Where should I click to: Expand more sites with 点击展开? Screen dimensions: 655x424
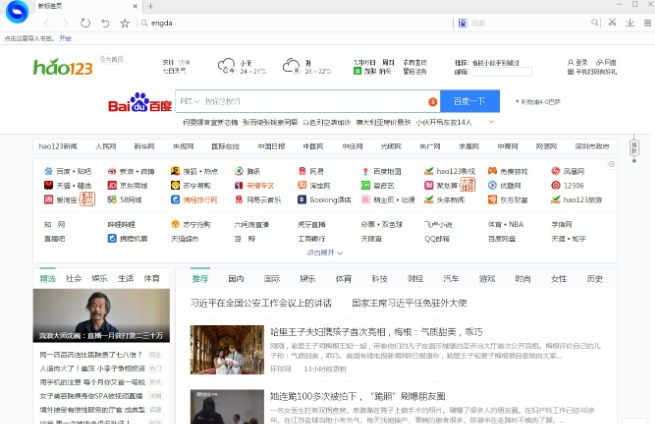pos(325,252)
